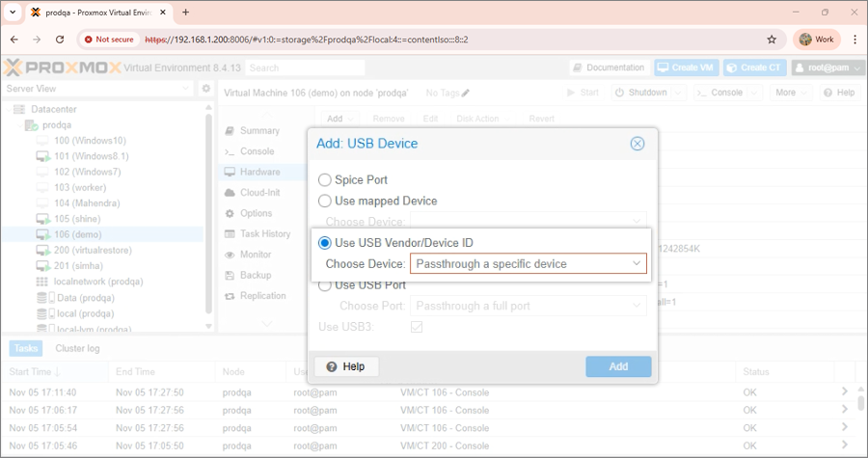Click the Create VM button

687,67
